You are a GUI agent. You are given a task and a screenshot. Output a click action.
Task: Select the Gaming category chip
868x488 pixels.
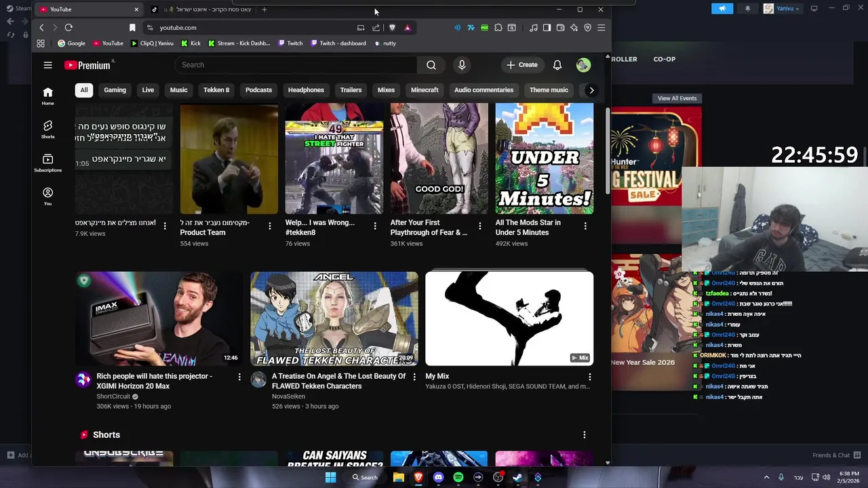(x=115, y=90)
